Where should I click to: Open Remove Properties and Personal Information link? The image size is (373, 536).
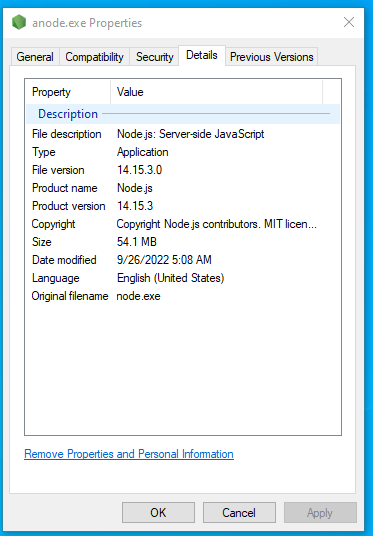pos(129,454)
